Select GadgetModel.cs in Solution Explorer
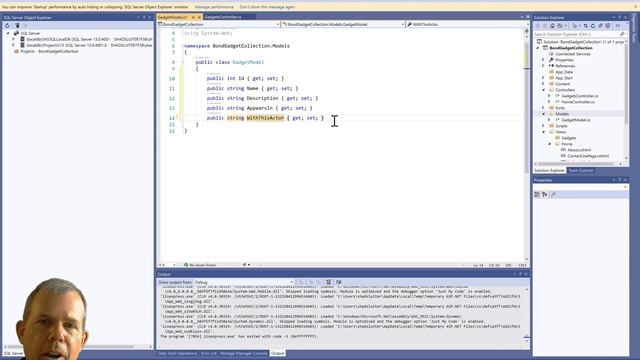640x360 pixels. tap(572, 120)
